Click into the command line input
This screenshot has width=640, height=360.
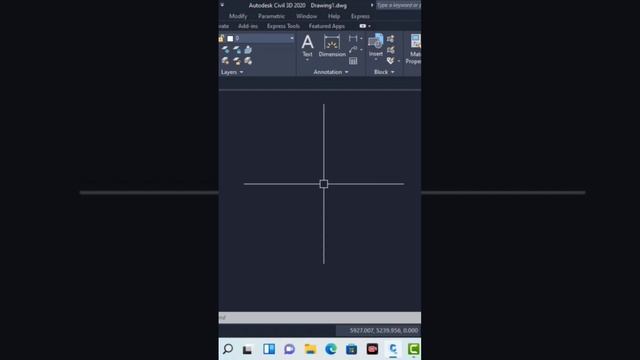320,318
